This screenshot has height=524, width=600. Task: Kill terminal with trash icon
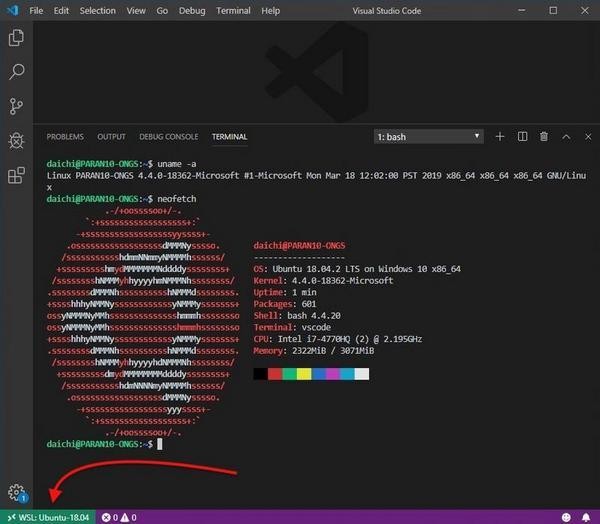pyautogui.click(x=544, y=137)
